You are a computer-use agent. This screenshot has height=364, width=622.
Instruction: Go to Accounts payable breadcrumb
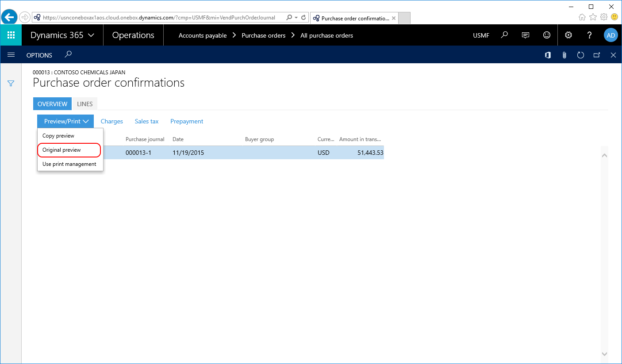click(203, 35)
